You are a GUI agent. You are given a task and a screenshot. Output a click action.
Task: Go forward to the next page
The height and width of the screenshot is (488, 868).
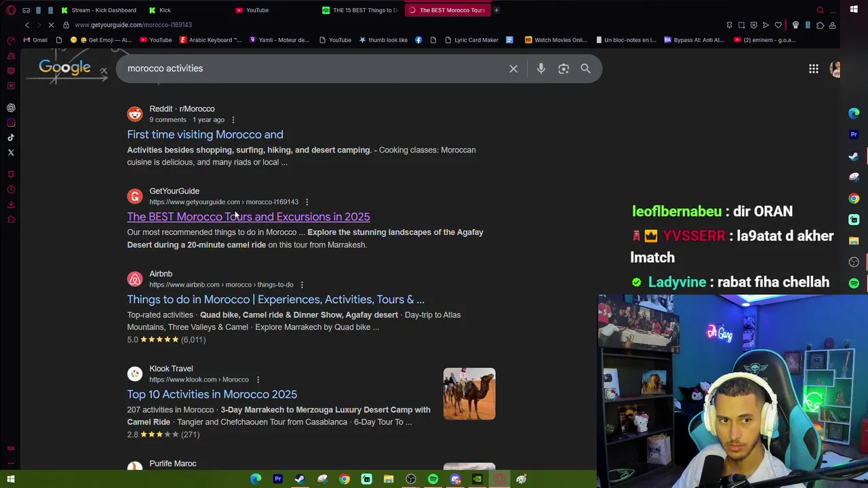39,25
